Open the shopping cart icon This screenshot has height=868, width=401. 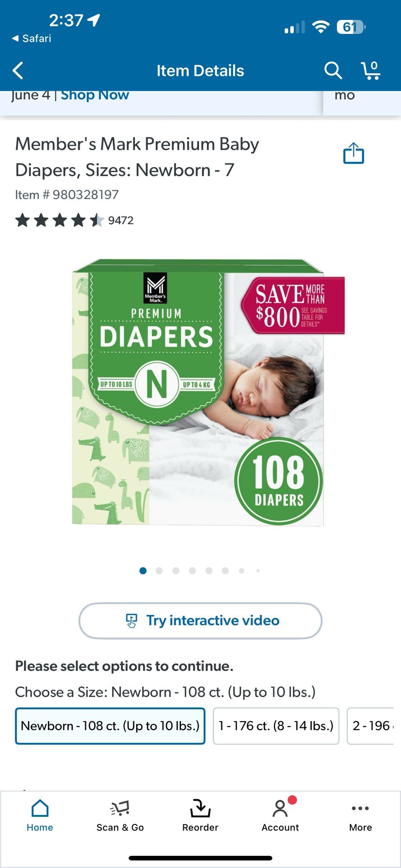click(371, 71)
